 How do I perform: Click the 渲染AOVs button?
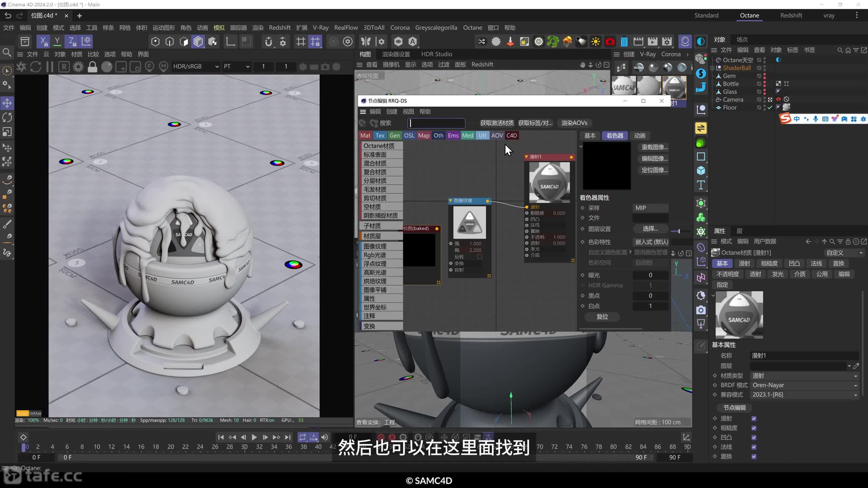point(574,123)
